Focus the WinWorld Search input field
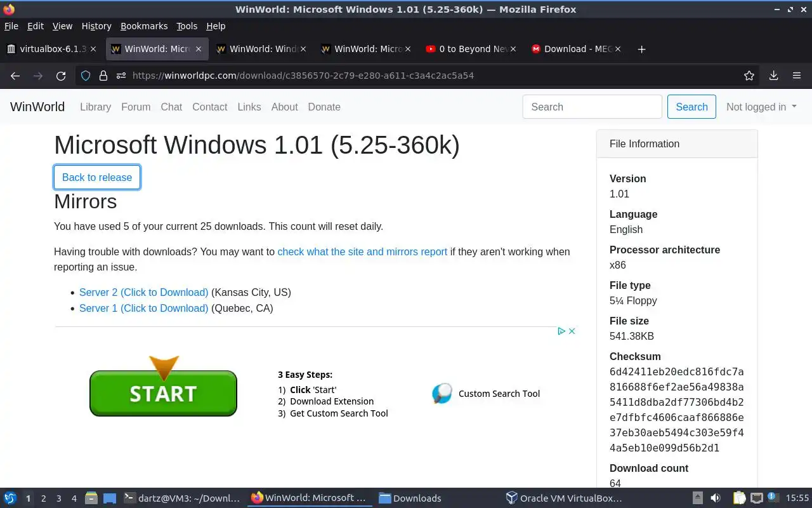 [593, 107]
